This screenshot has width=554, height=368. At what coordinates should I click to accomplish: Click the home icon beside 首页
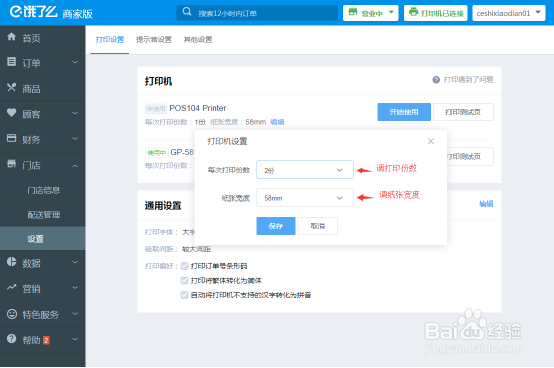12,37
